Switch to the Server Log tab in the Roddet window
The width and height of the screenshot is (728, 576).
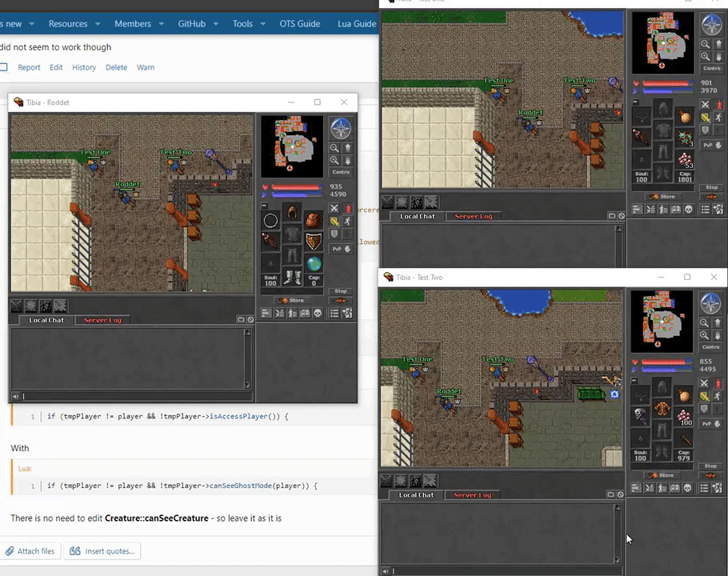point(102,320)
